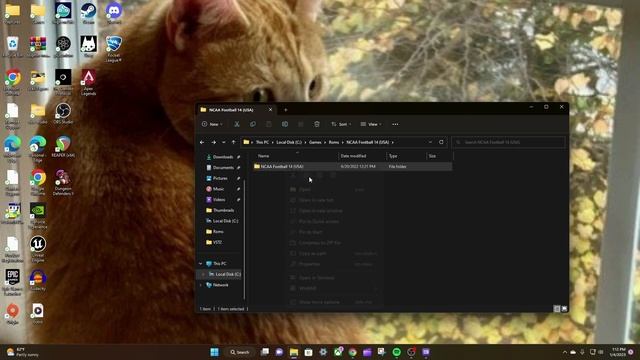Select Local Disk (C:) under This PC
The image size is (640, 360).
[x=224, y=274]
